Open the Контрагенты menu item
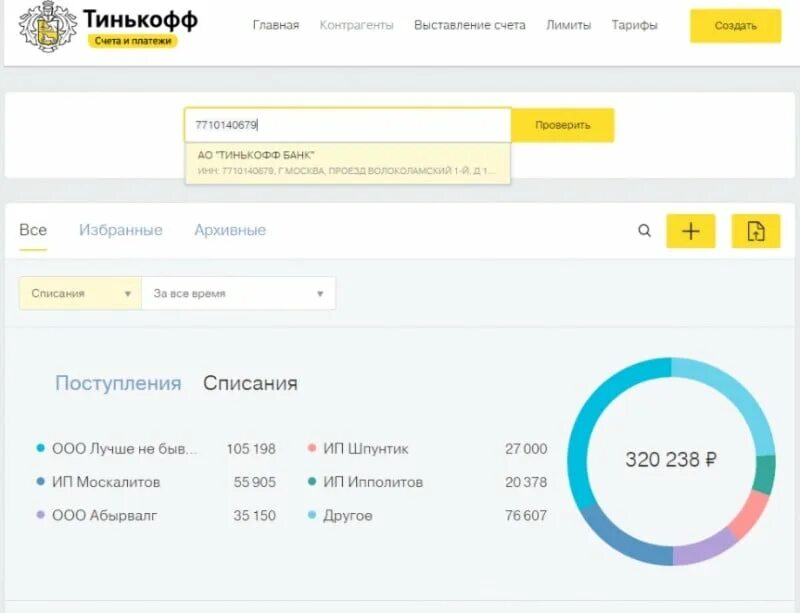The image size is (800, 613). click(x=357, y=25)
